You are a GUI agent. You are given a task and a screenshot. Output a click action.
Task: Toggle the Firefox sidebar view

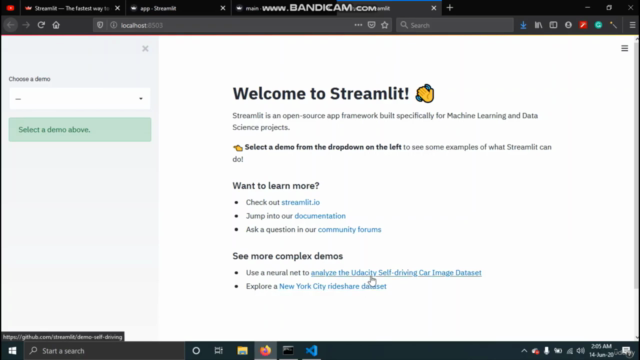click(553, 25)
